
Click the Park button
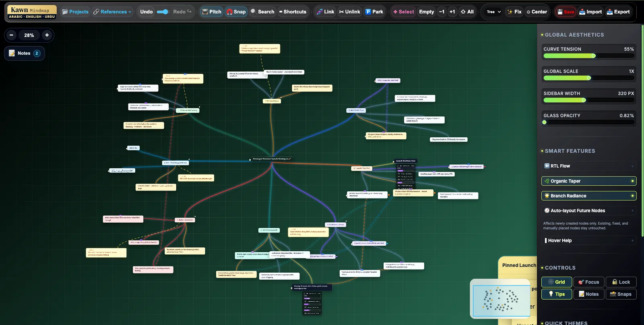point(374,12)
